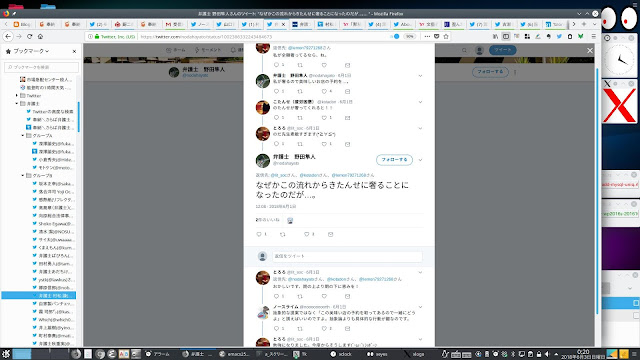Screen dimensions: 640x360
Task: Open the Firefox home page button
Action: click(x=40, y=36)
